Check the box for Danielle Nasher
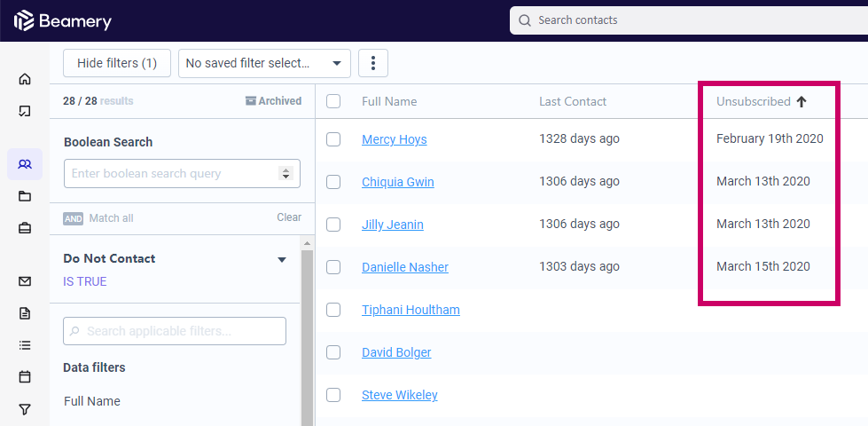Image resolution: width=868 pixels, height=426 pixels. tap(333, 267)
